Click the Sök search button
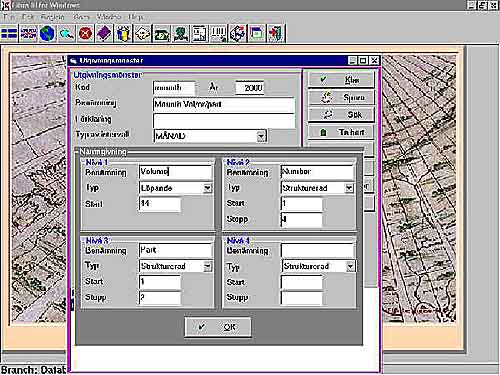The height and width of the screenshot is (375, 500). [341, 115]
